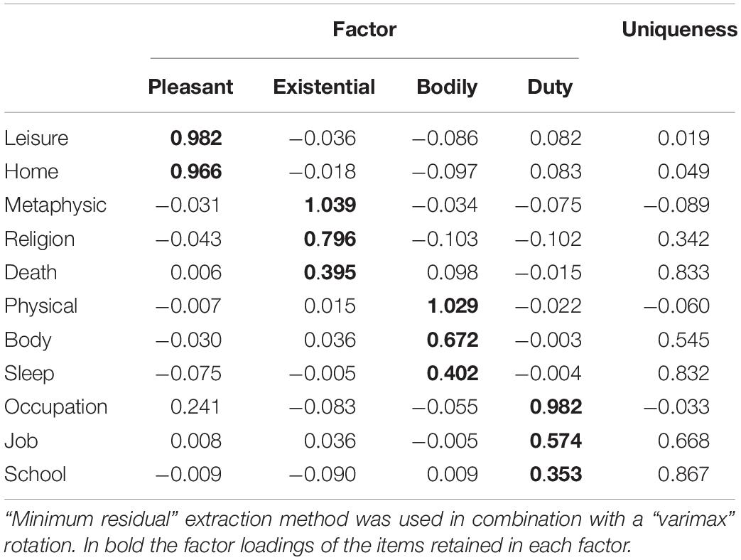Click the Death row label
Viewport: 741px width, 560px height.
(x=31, y=273)
